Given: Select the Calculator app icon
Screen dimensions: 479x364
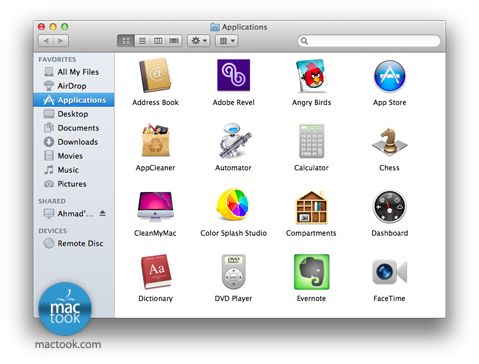Looking at the screenshot, I should (x=311, y=141).
